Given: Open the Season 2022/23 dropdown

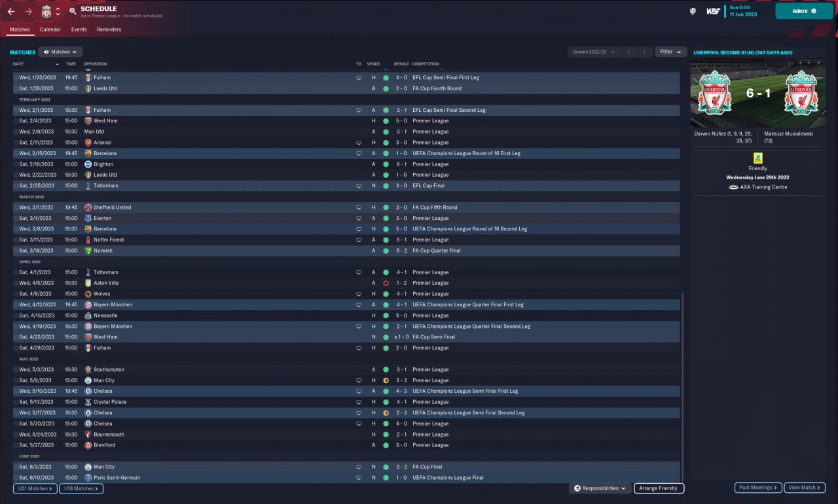Looking at the screenshot, I should pyautogui.click(x=594, y=52).
